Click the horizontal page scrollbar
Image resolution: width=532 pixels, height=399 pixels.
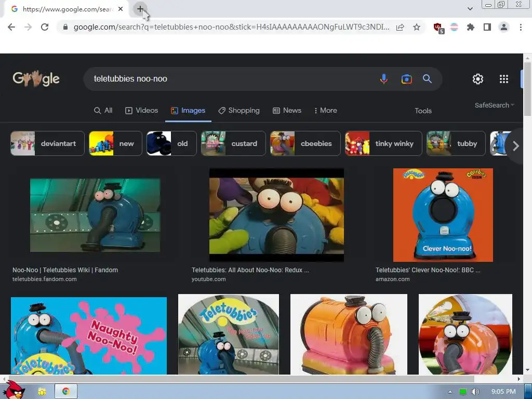click(241, 379)
